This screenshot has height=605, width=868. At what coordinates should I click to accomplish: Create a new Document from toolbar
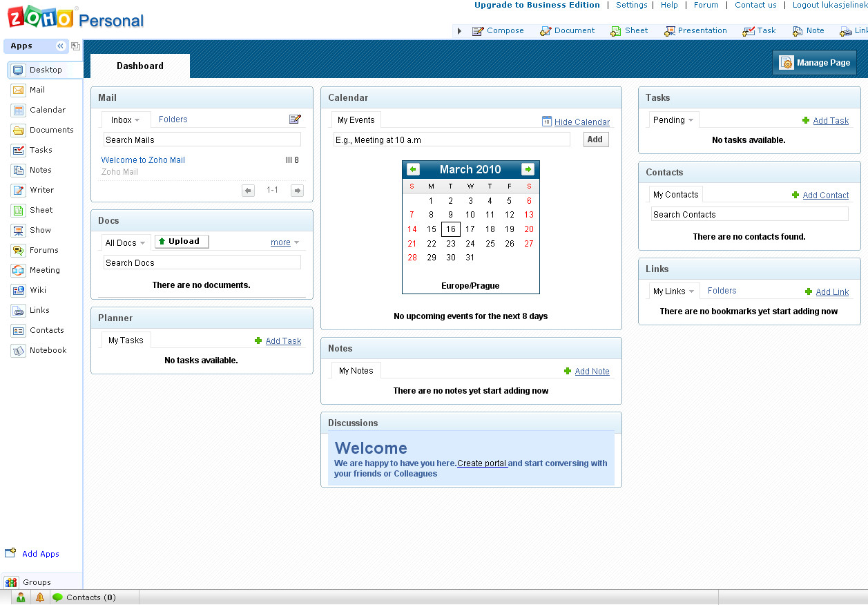click(x=567, y=30)
